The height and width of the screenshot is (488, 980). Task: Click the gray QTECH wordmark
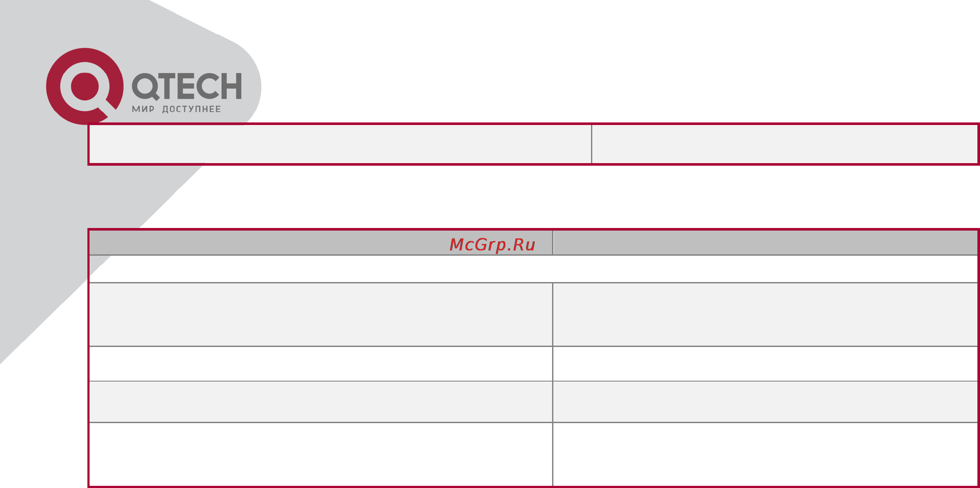(x=186, y=87)
